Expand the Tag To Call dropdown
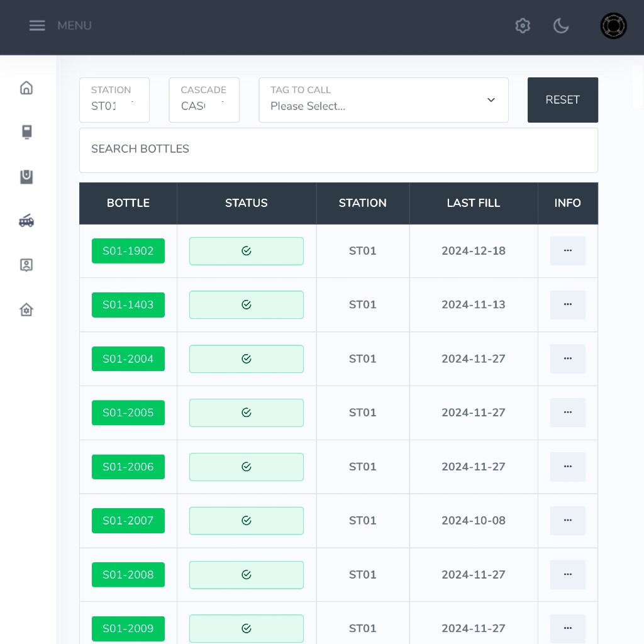This screenshot has width=644, height=644. 383,100
